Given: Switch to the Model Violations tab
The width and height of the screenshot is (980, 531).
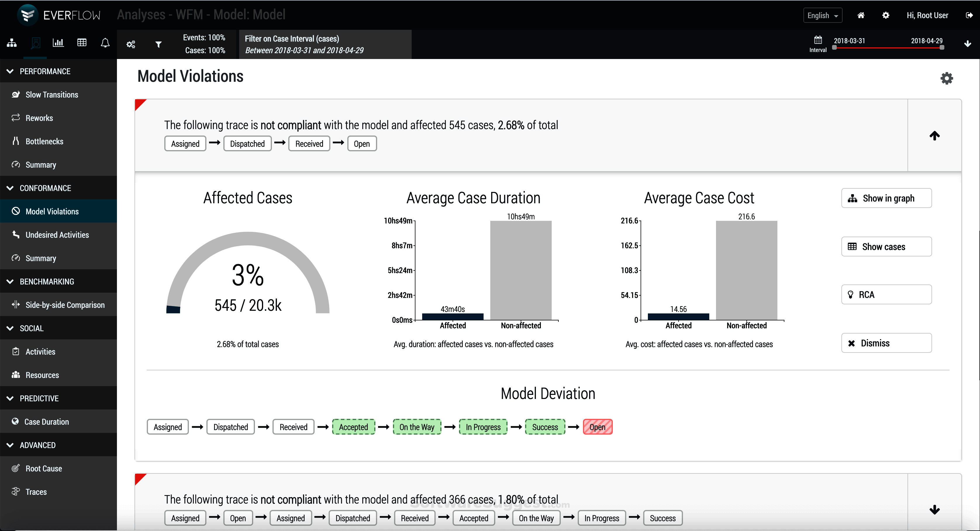Looking at the screenshot, I should 52,211.
